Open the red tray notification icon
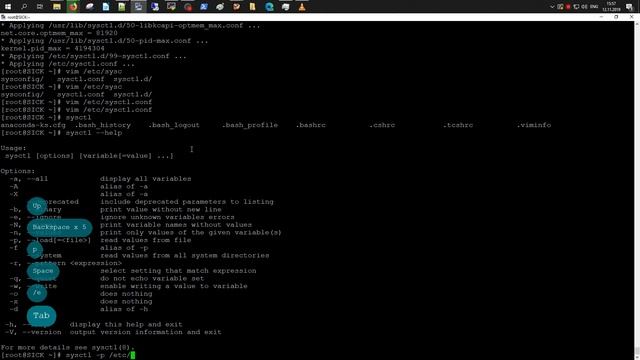This screenshot has height=360, width=640. [x=568, y=7]
